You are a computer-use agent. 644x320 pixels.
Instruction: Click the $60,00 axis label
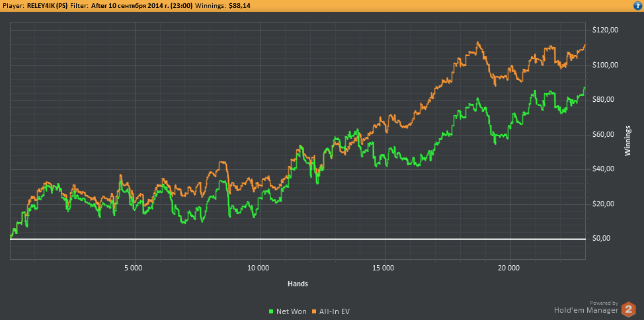point(602,135)
